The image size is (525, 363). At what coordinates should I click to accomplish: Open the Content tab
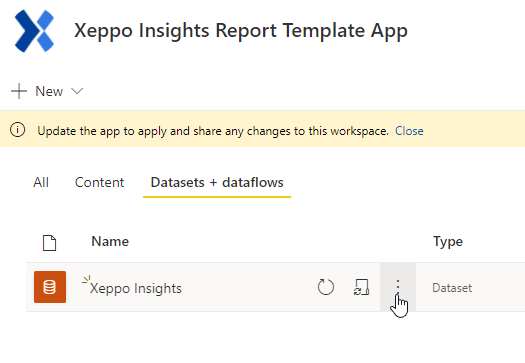(x=99, y=183)
